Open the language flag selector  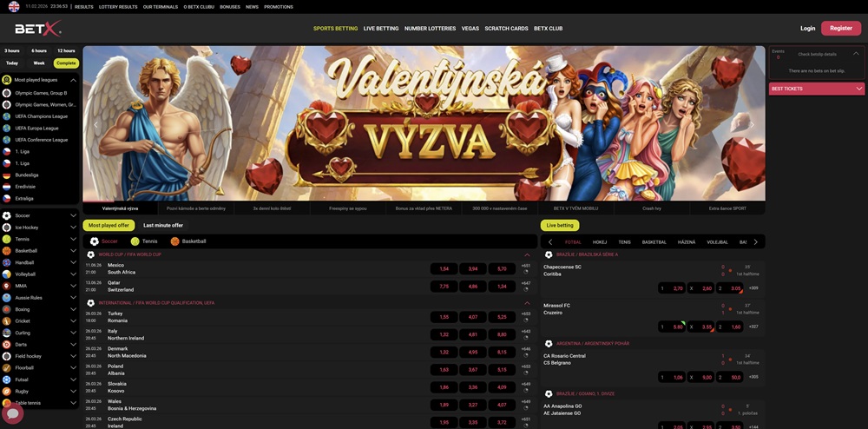point(14,7)
